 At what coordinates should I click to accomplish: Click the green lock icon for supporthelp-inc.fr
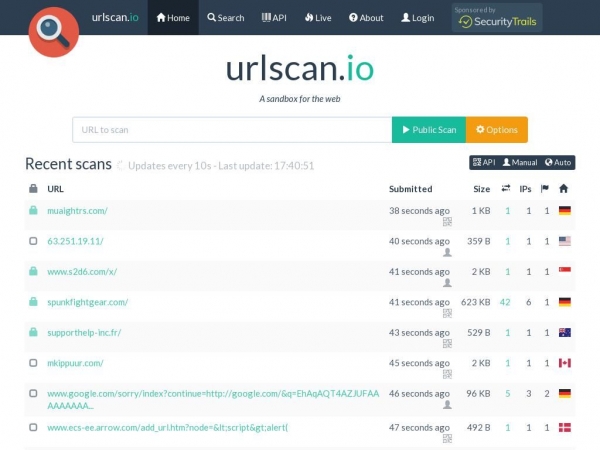coord(33,332)
